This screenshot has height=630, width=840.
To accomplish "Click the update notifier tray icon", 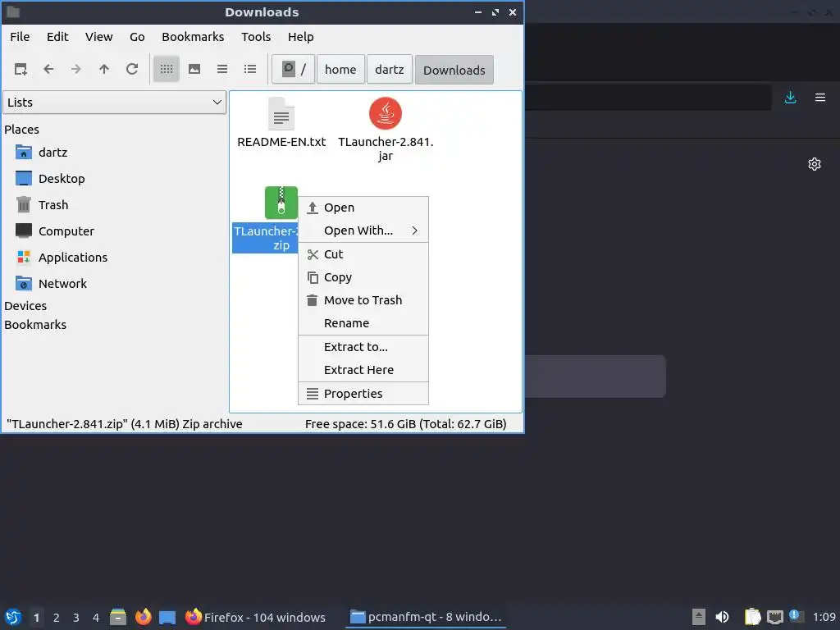I will [x=797, y=617].
